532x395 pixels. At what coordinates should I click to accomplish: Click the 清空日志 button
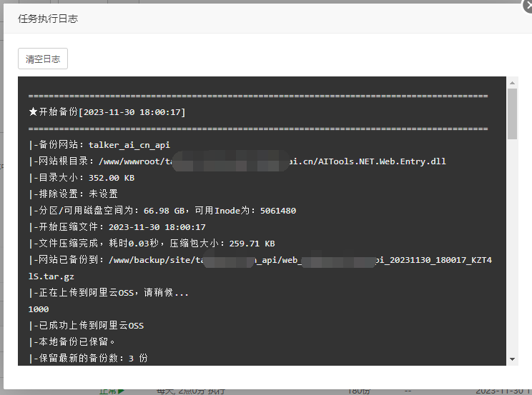43,59
